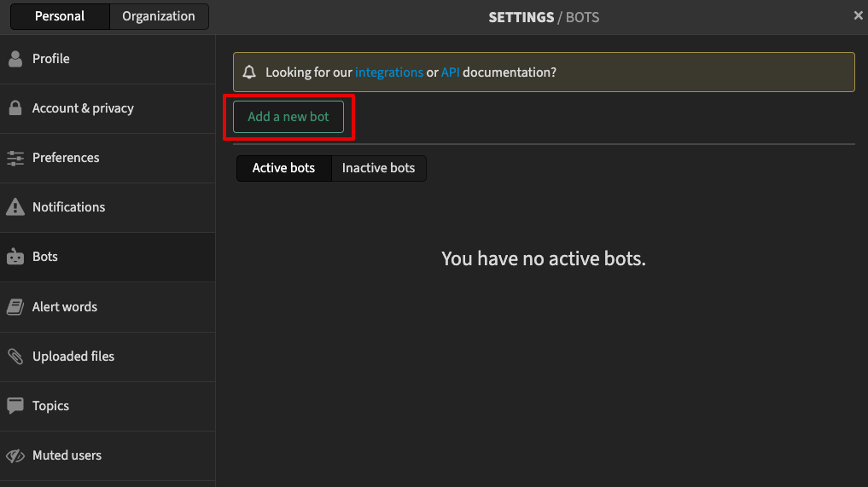Image resolution: width=868 pixels, height=487 pixels.
Task: Click the Account & privacy lock icon
Action: (15, 108)
